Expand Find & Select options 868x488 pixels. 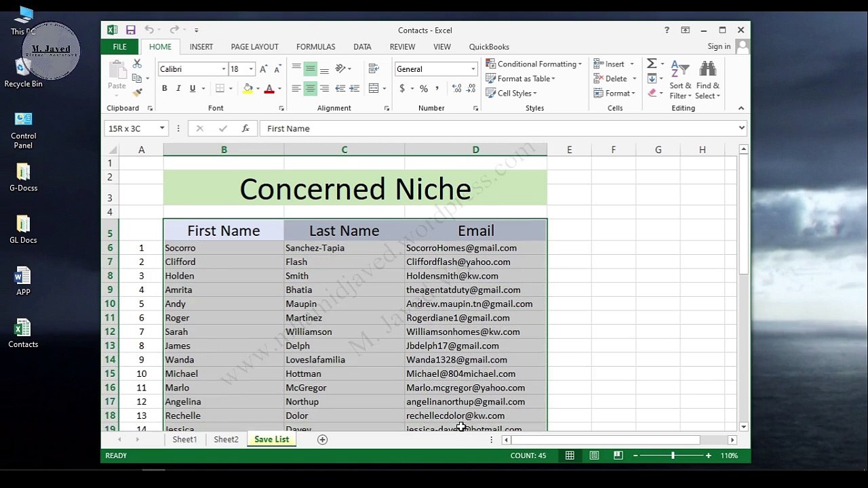click(708, 80)
